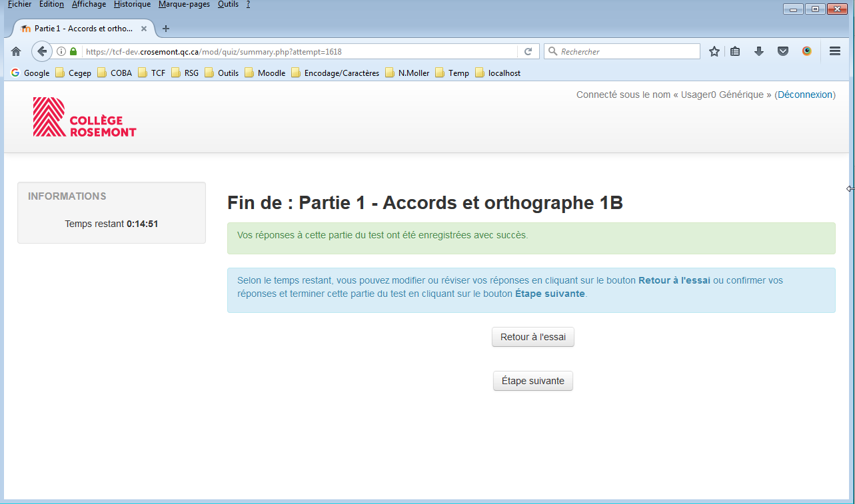This screenshot has width=855, height=504.
Task: Open the bookmarks list icon
Action: click(735, 51)
